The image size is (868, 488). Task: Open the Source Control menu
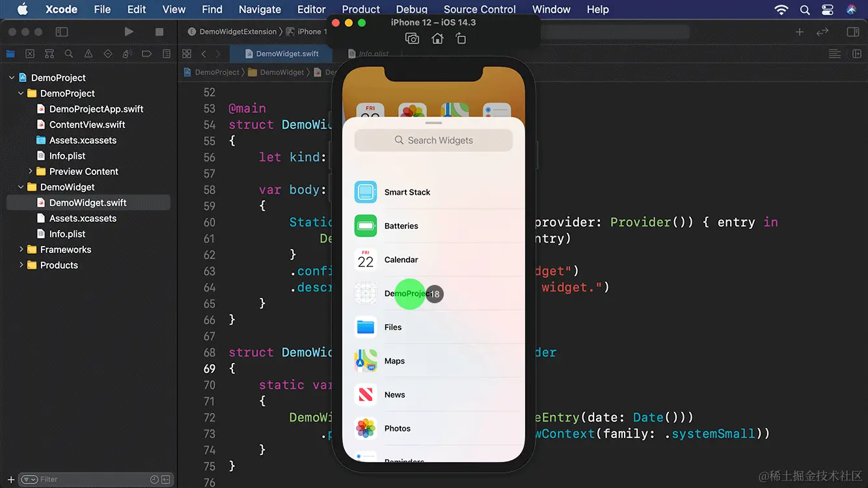click(480, 9)
